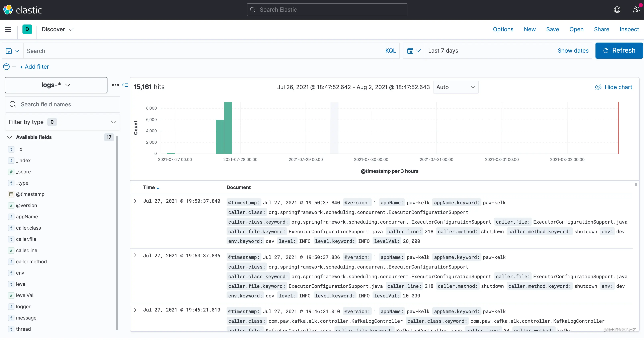Click Inspect in the top menu
644x340 pixels.
point(629,29)
